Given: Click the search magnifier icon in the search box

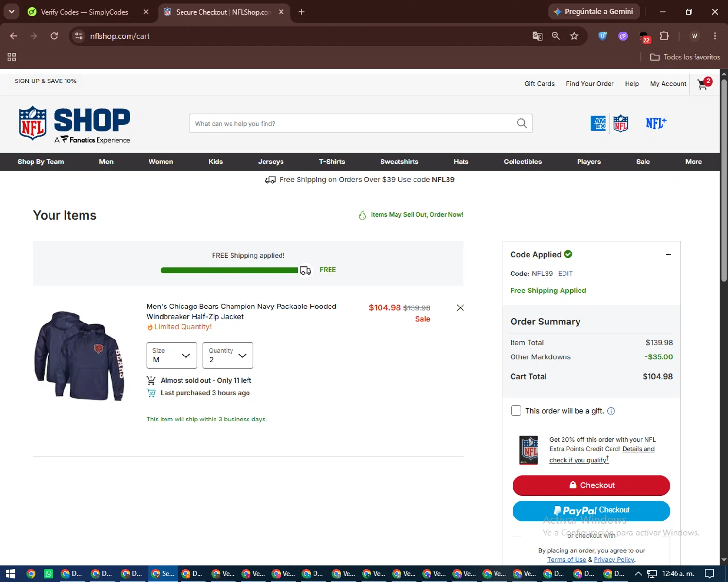Looking at the screenshot, I should click(522, 124).
